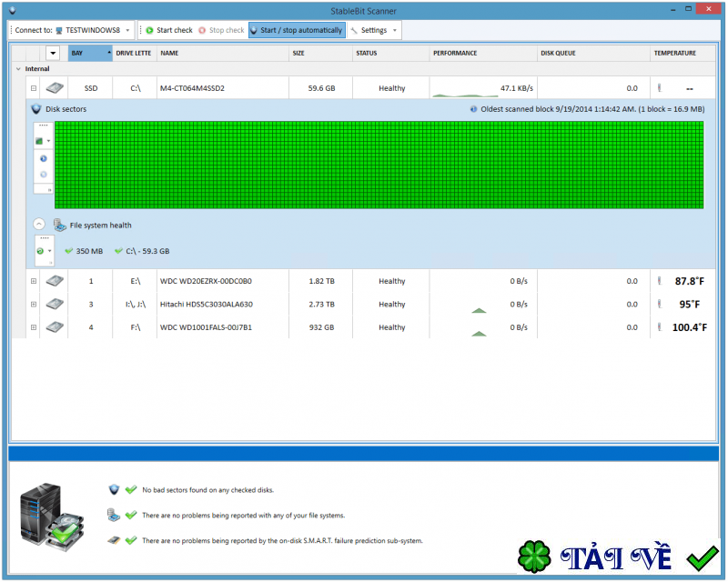The width and height of the screenshot is (728, 582).
Task: Expand the WDC WD20EZRX disk row
Action: (34, 281)
